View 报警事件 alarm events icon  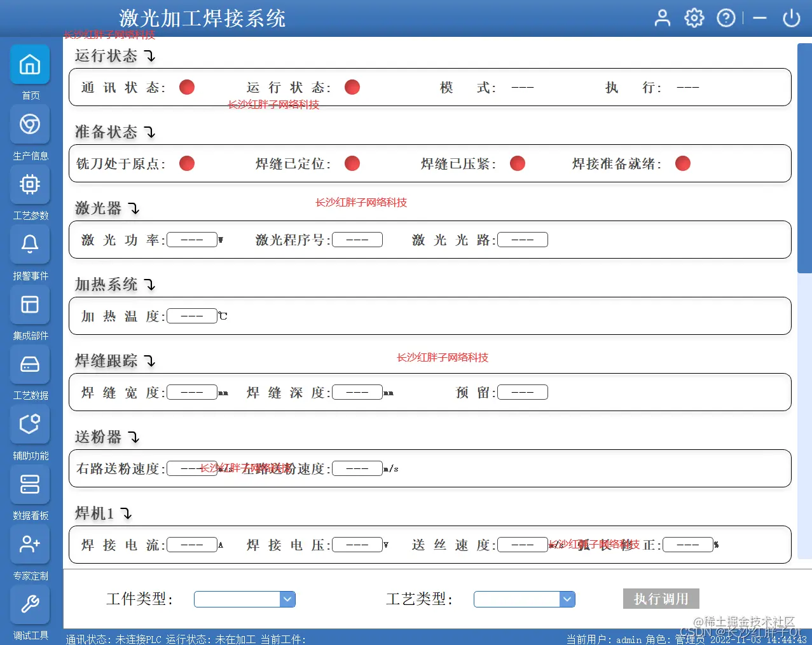pyautogui.click(x=30, y=244)
